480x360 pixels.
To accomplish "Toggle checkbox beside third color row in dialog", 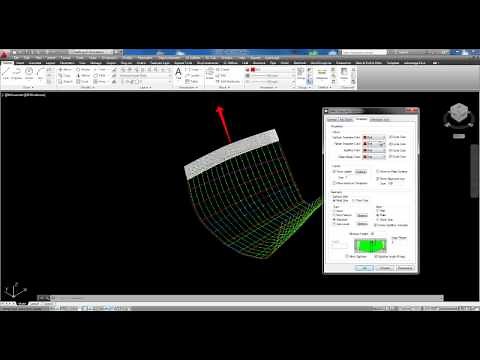I will pos(391,150).
